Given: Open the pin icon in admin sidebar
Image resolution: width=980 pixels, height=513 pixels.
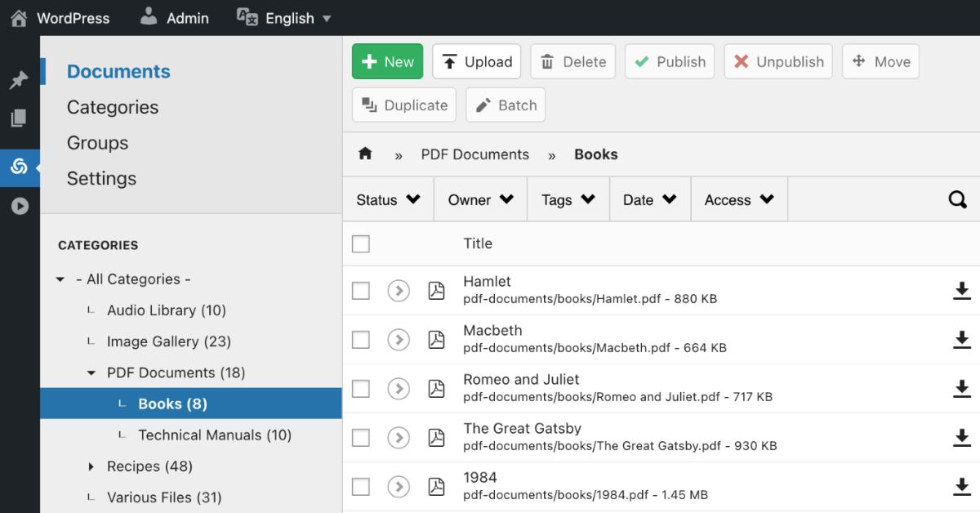Looking at the screenshot, I should (19, 80).
